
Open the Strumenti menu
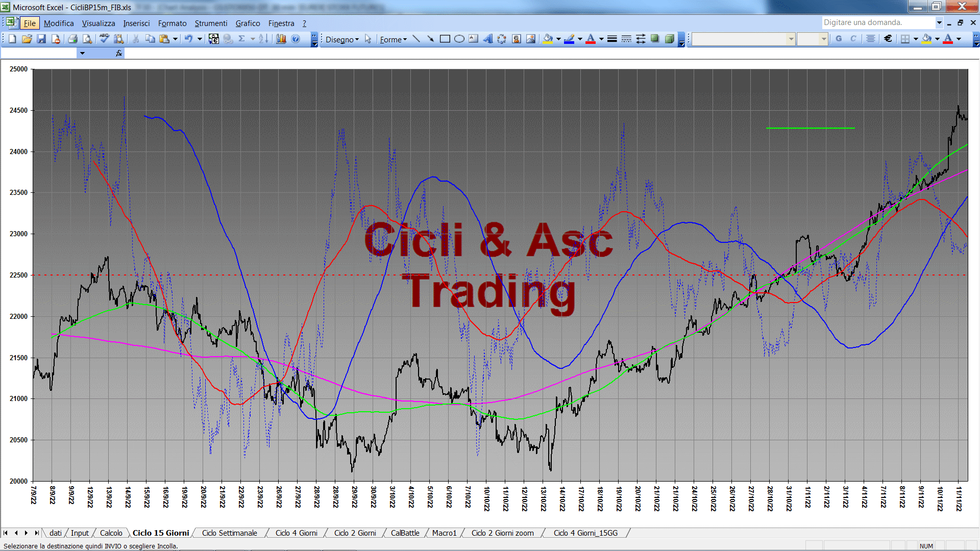tap(211, 23)
